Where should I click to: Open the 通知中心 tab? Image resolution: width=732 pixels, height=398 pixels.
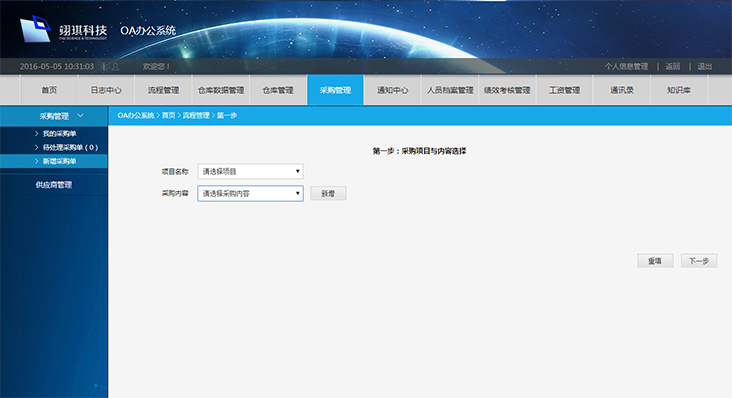click(393, 90)
